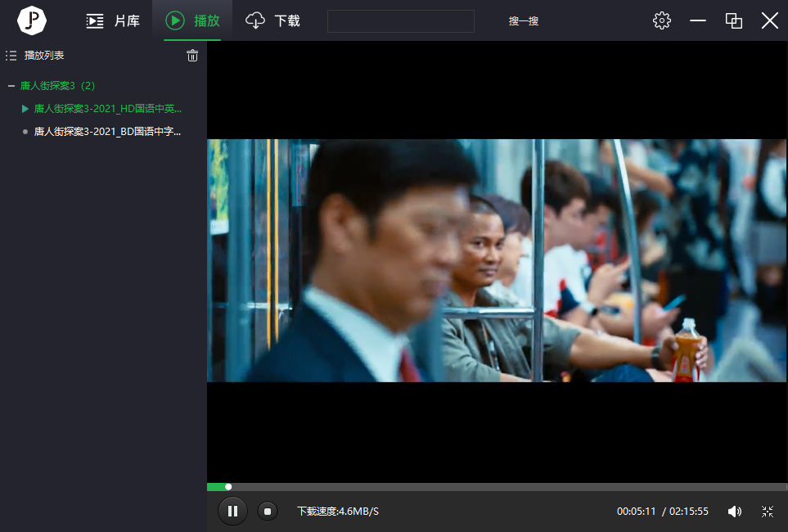Click the 播放列表 header label

tap(44, 56)
